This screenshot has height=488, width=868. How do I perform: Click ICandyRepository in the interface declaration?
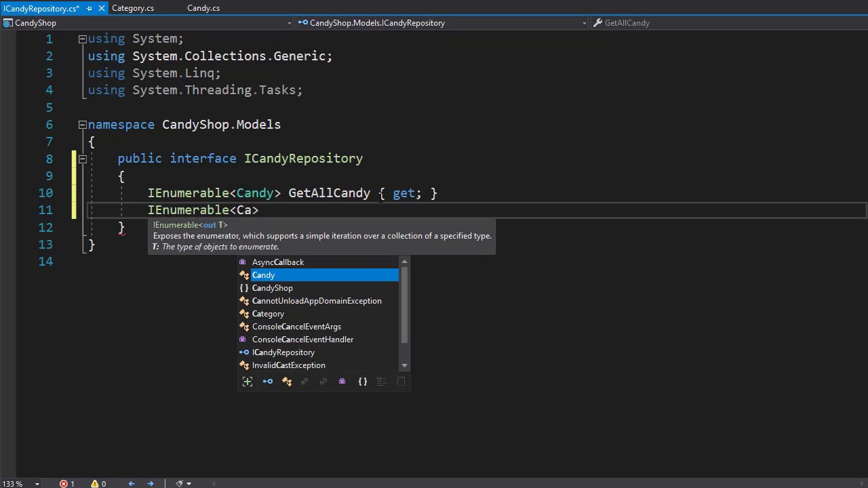click(304, 159)
